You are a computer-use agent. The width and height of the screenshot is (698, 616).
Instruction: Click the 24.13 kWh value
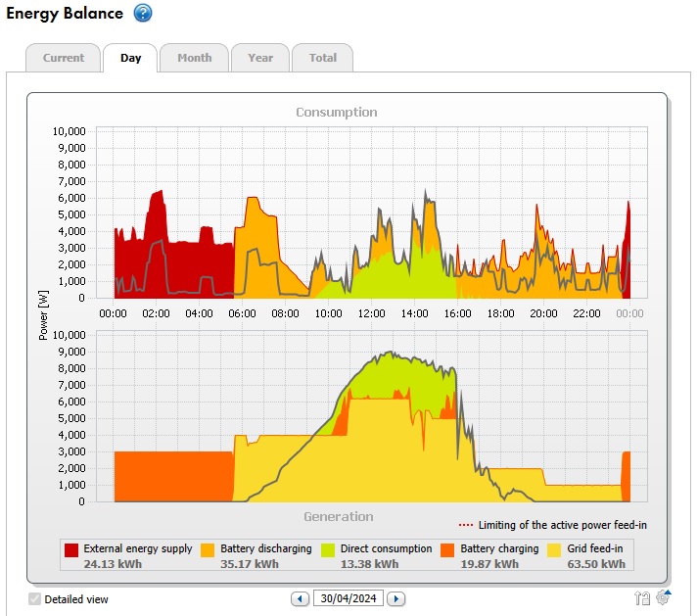coord(113,564)
